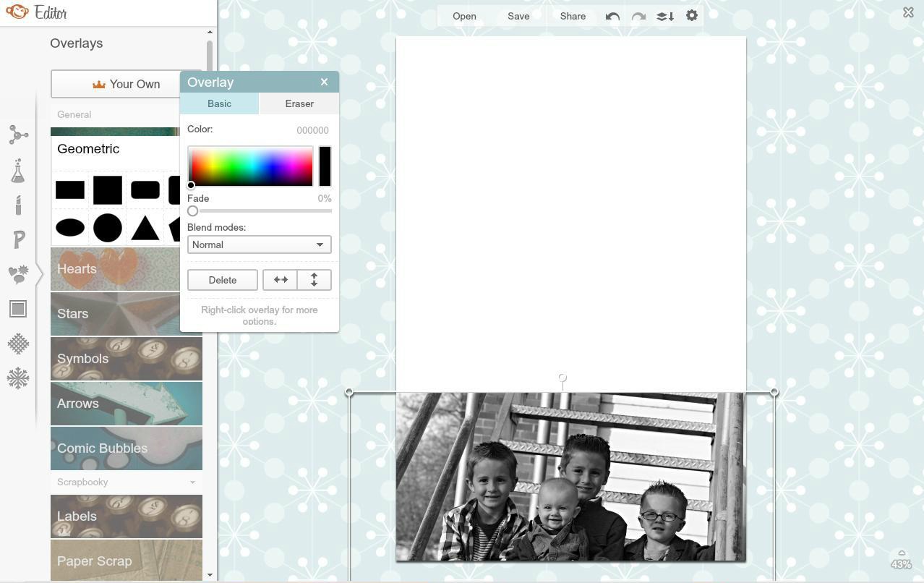Image resolution: width=924 pixels, height=583 pixels.
Task: Click the Fade slider handle
Action: click(x=192, y=210)
